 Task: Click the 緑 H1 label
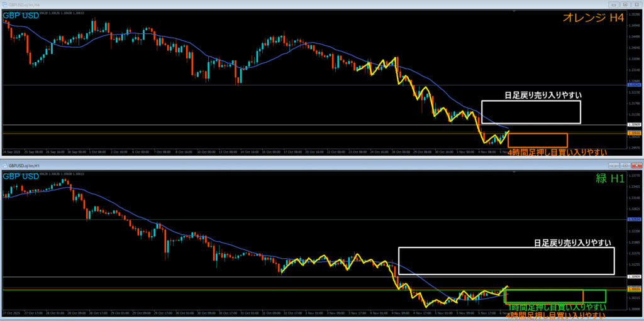(610, 178)
